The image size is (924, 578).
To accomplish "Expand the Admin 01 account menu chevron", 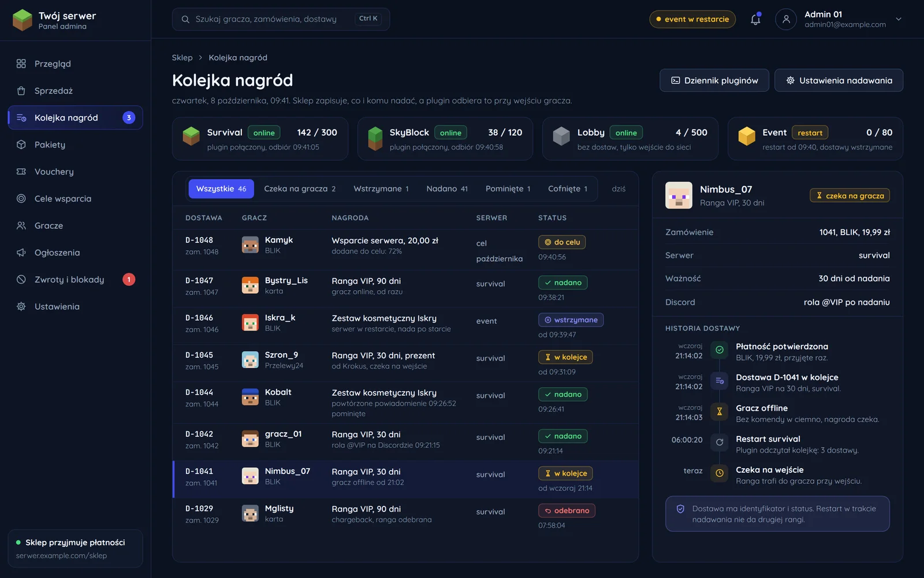I will [899, 19].
